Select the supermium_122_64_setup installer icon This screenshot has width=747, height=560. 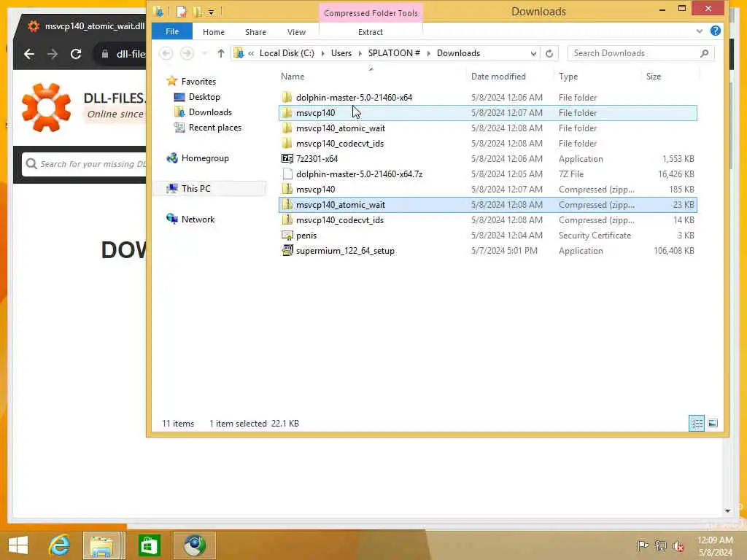(287, 251)
